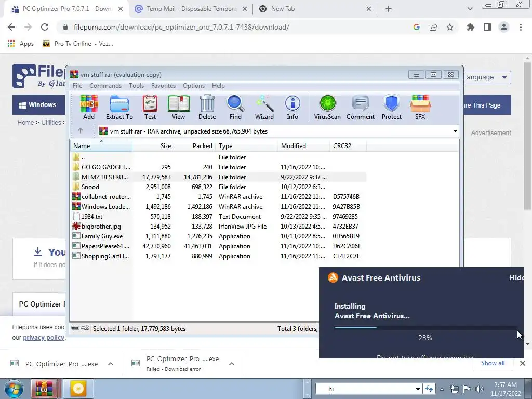Reload the Chrome page

pos(45,27)
